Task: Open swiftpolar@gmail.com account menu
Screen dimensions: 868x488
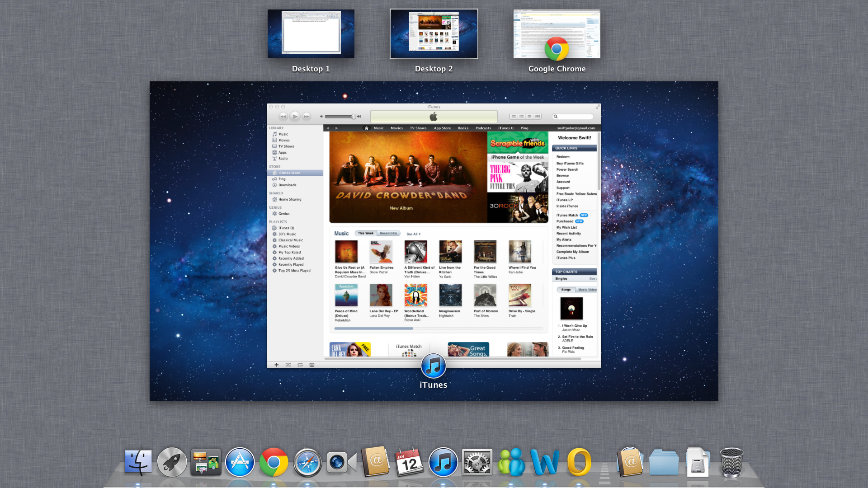Action: pos(576,128)
